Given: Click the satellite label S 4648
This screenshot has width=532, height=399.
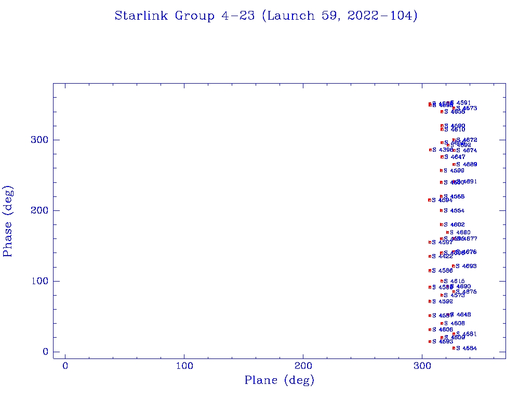Looking at the screenshot, I should click(460, 314).
